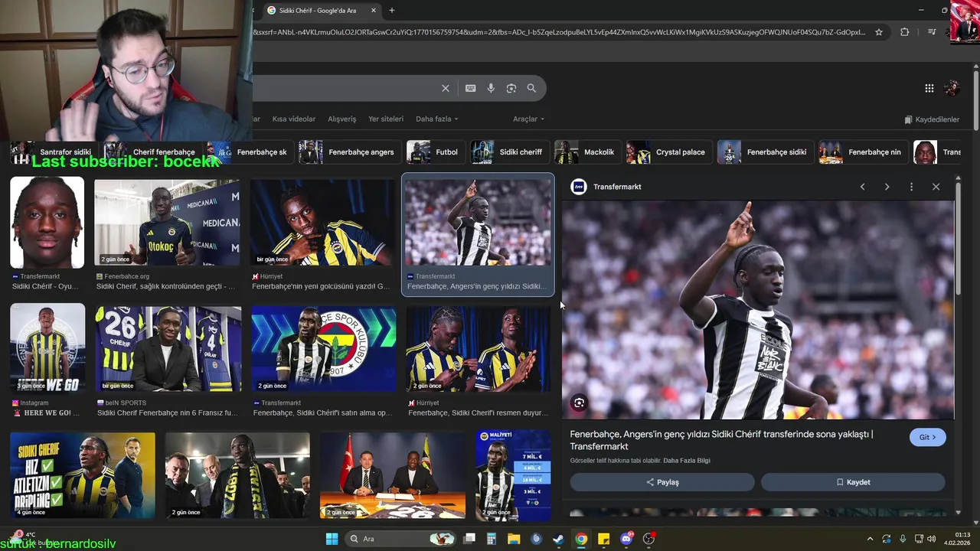Submit search with magnifier icon

tap(531, 88)
